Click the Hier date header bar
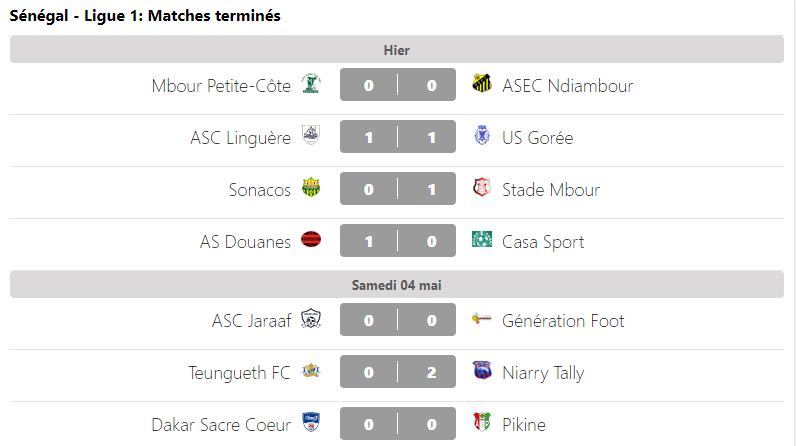 pos(397,50)
